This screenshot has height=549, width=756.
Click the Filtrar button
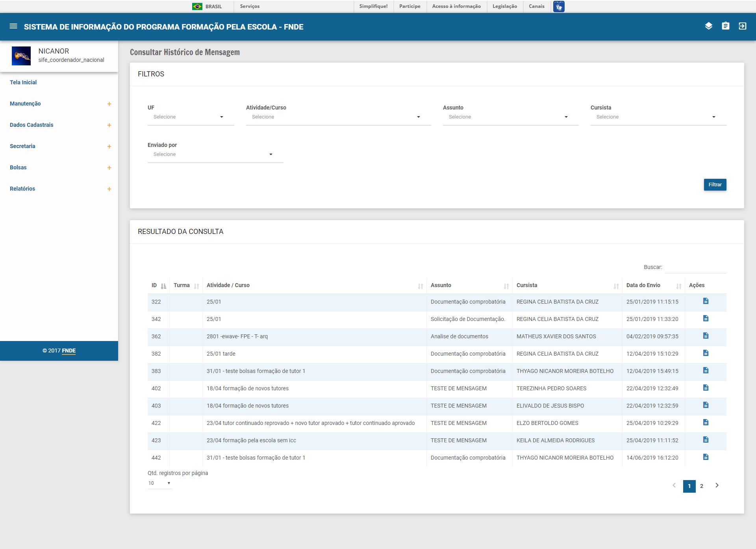point(715,185)
